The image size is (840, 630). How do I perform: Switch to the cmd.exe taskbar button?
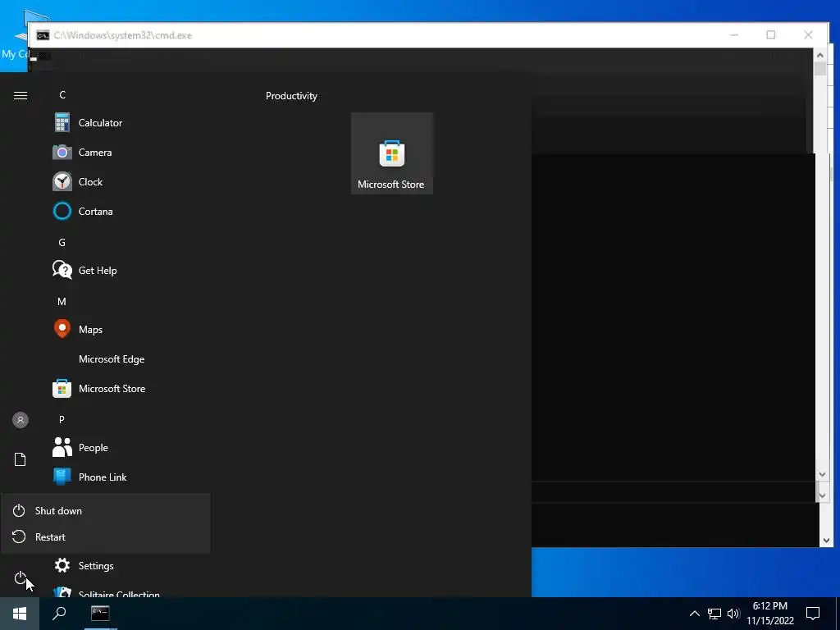pos(100,614)
